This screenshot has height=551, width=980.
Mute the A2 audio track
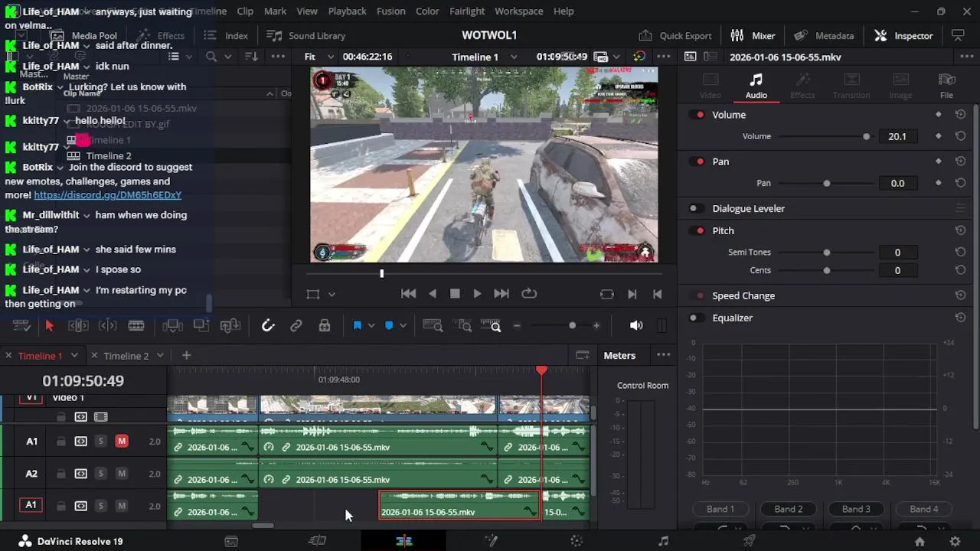click(122, 474)
